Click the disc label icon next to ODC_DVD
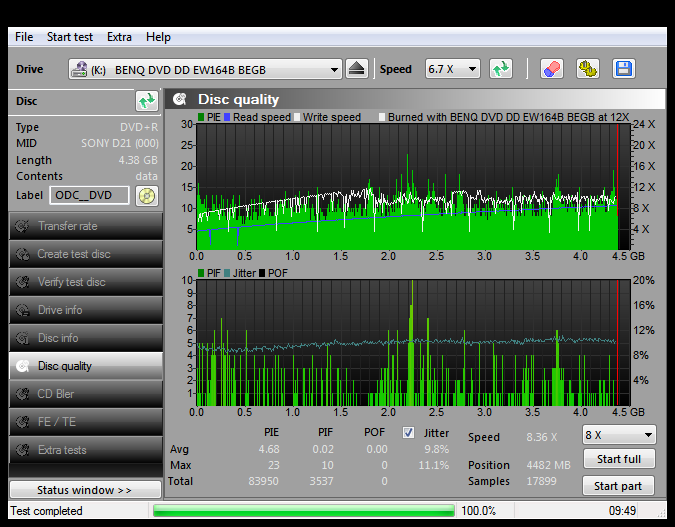The width and height of the screenshot is (675, 527). pos(147,196)
